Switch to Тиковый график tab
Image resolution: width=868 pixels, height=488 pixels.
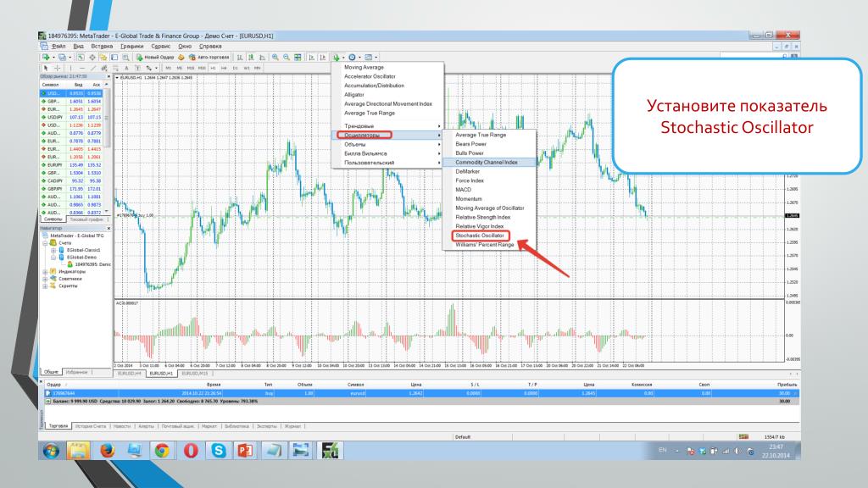[86, 219]
